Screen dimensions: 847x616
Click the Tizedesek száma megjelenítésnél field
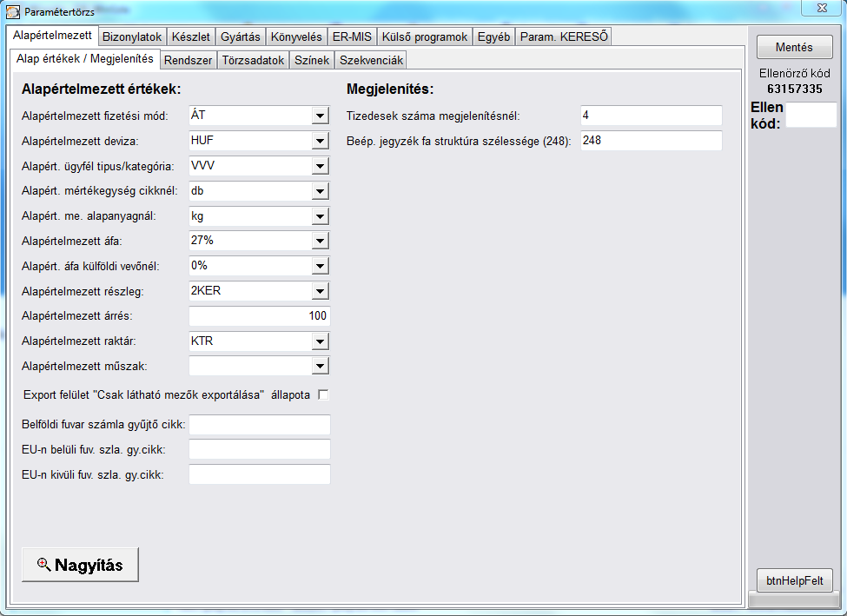click(x=651, y=116)
